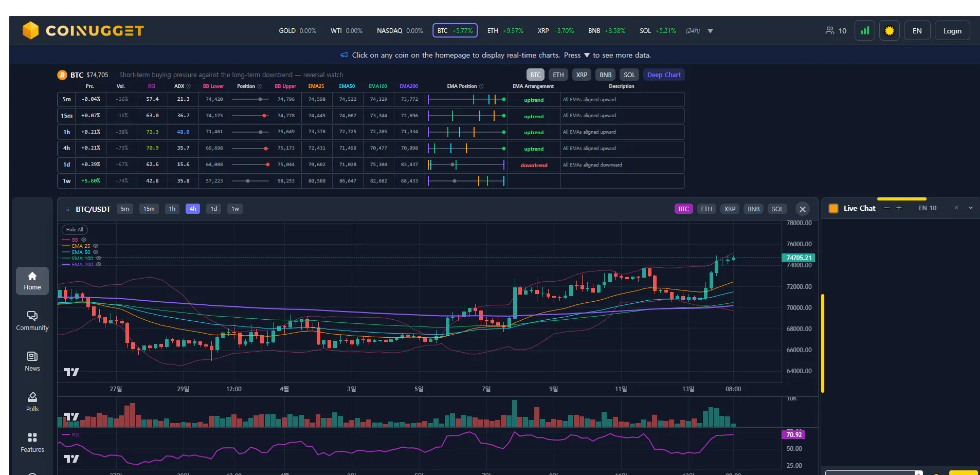Click the Position column info icon
The image size is (980, 475).
coord(259,86)
